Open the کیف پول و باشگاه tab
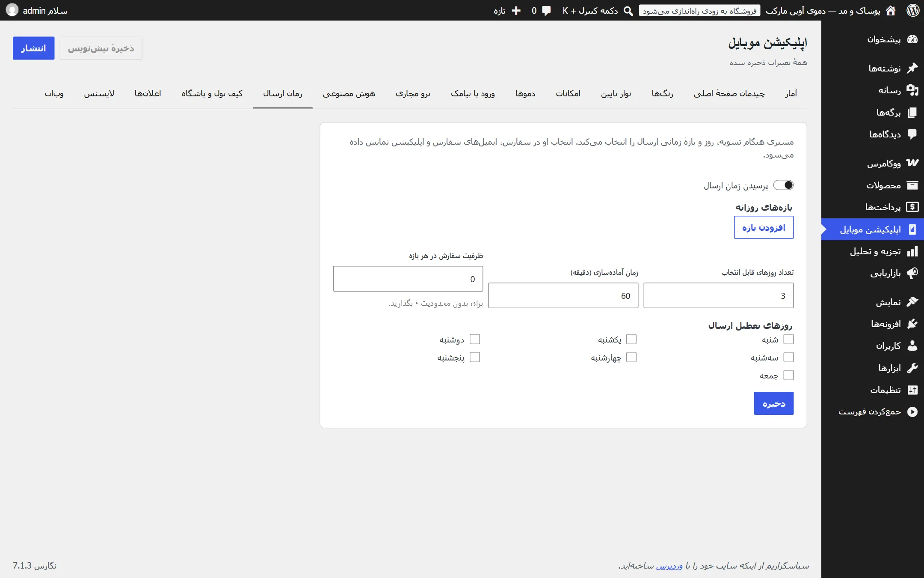The image size is (924, 578). click(212, 93)
